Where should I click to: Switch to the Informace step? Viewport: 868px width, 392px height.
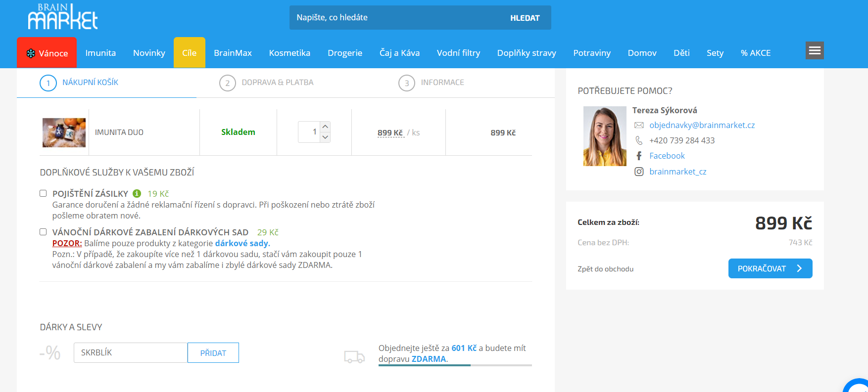(442, 83)
